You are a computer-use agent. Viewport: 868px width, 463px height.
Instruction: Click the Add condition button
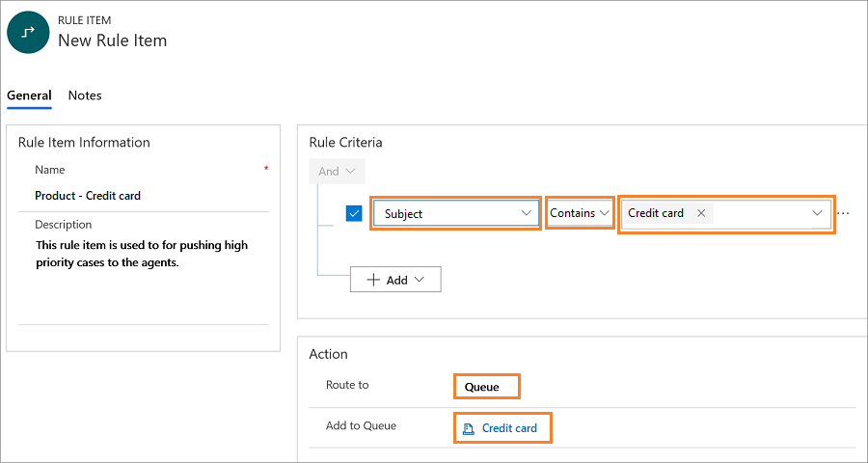[x=395, y=280]
